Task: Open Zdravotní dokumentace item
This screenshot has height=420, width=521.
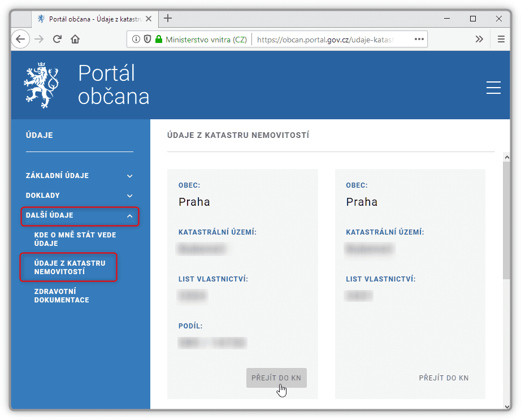Action: 62,296
